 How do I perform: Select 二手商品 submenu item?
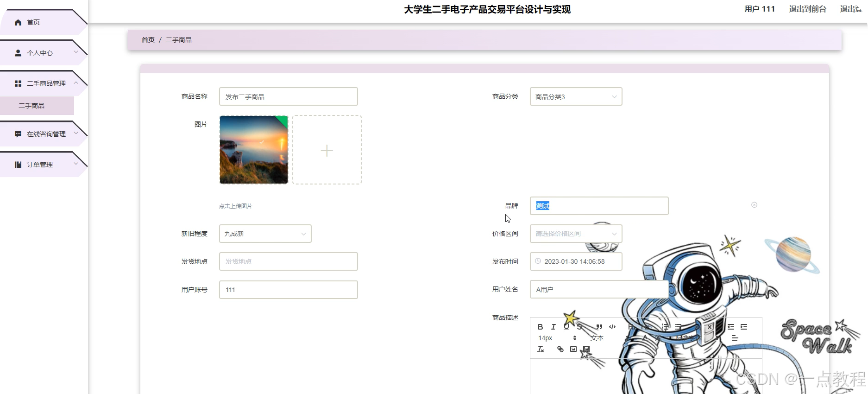[x=37, y=106]
